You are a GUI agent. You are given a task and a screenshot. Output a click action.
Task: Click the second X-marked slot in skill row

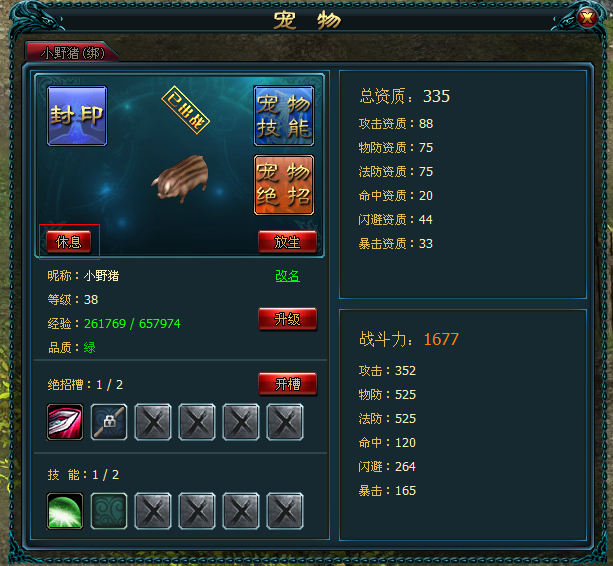197,511
